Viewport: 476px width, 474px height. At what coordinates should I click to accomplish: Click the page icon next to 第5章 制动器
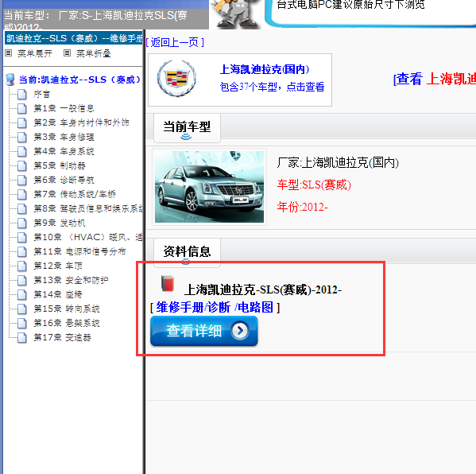(x=22, y=166)
